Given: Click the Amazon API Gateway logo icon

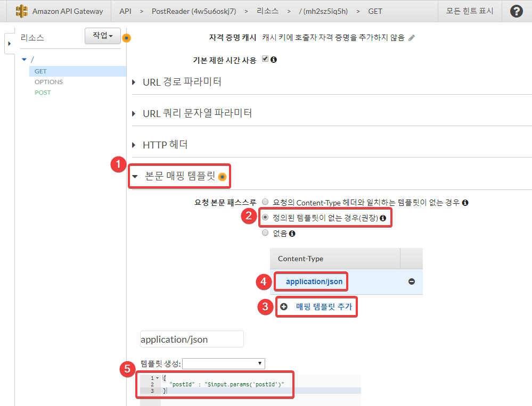Looking at the screenshot, I should pyautogui.click(x=22, y=11).
